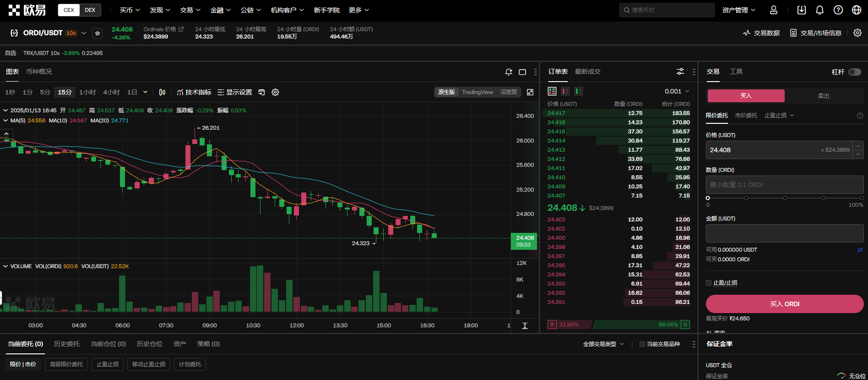Image resolution: width=868 pixels, height=380 pixels.
Task: Open the user profile icon
Action: click(x=774, y=10)
